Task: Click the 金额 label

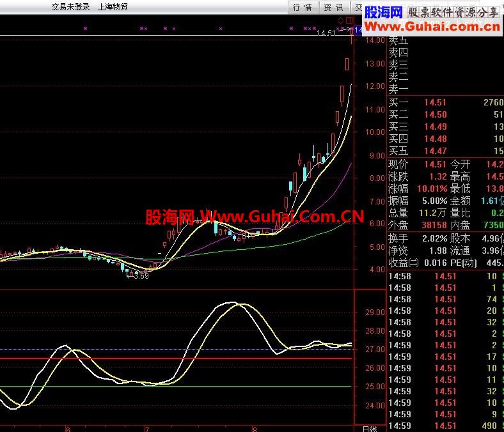Action: click(460, 201)
